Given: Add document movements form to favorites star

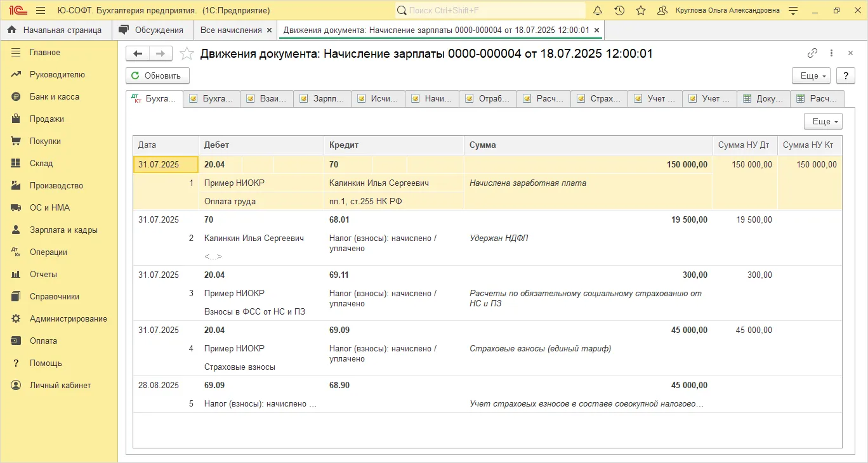Looking at the screenshot, I should 187,54.
